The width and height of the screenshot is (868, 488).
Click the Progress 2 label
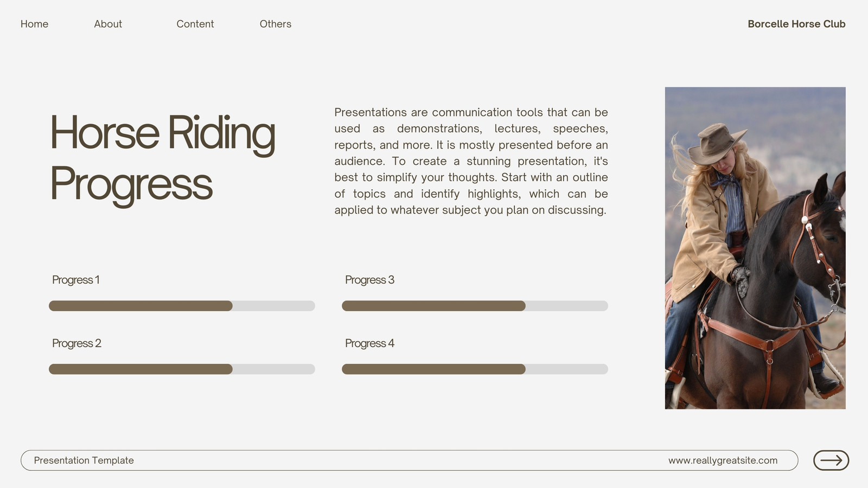coord(76,343)
